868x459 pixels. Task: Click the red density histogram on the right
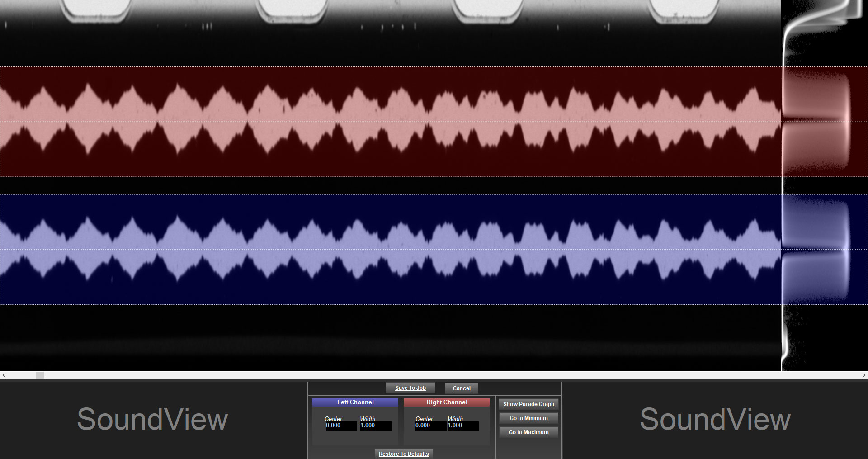pyautogui.click(x=816, y=121)
